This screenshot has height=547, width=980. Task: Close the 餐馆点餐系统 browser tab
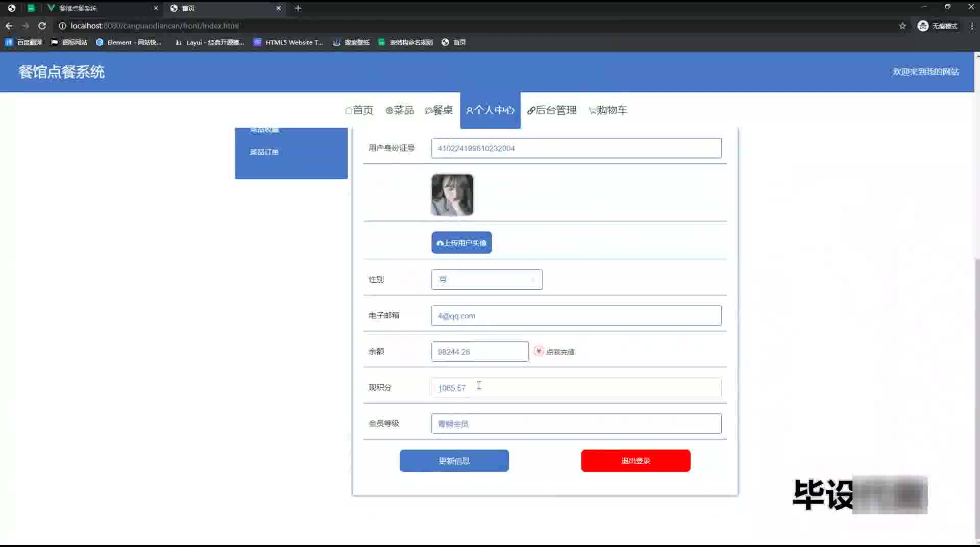point(156,8)
